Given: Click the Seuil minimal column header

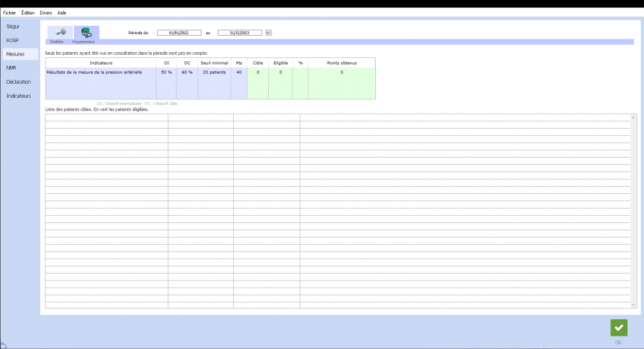Looking at the screenshot, I should [x=215, y=63].
